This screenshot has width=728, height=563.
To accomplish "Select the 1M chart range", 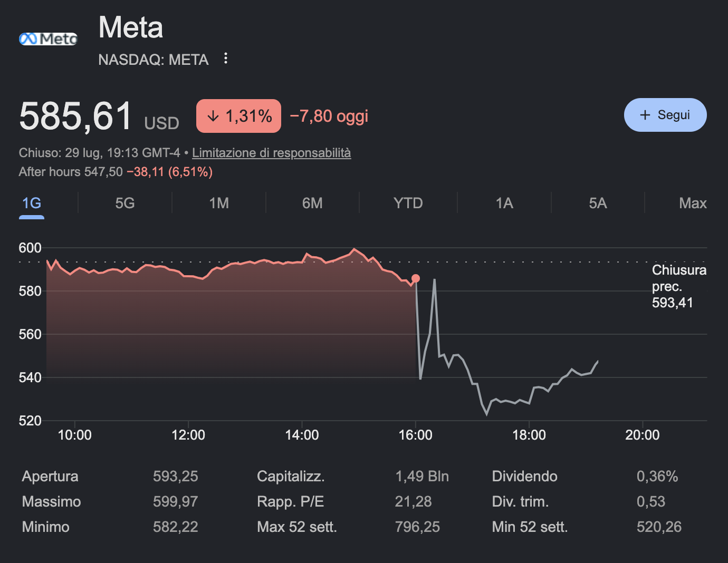I will coord(219,203).
